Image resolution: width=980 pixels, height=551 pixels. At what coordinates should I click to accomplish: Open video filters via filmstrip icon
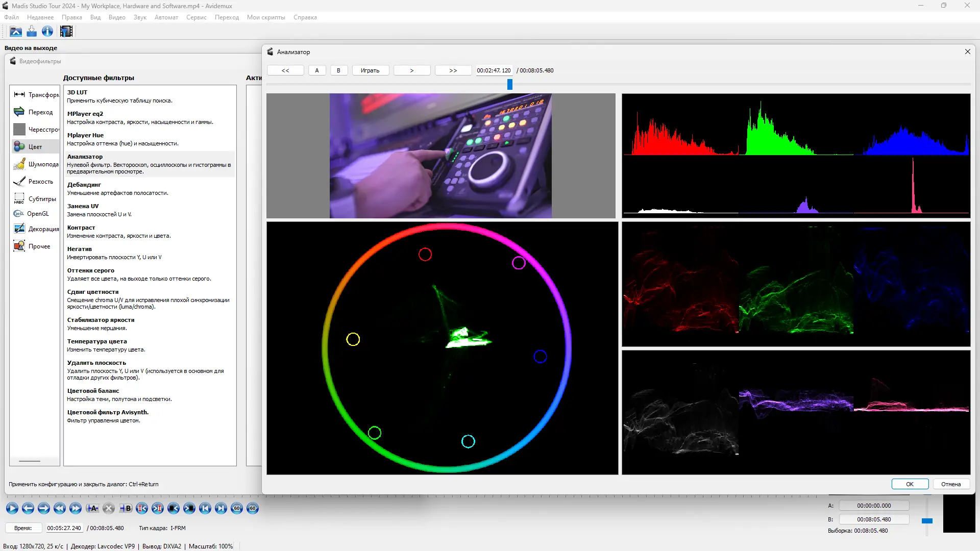(66, 32)
